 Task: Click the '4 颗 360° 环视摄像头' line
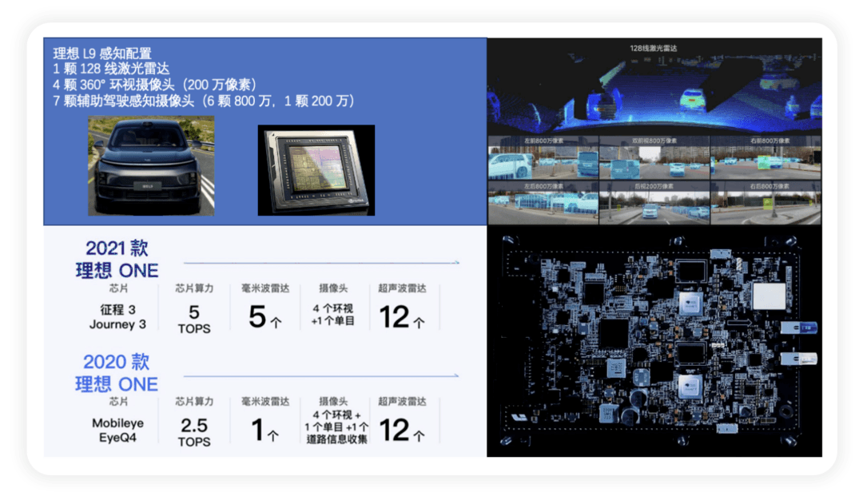pos(155,85)
